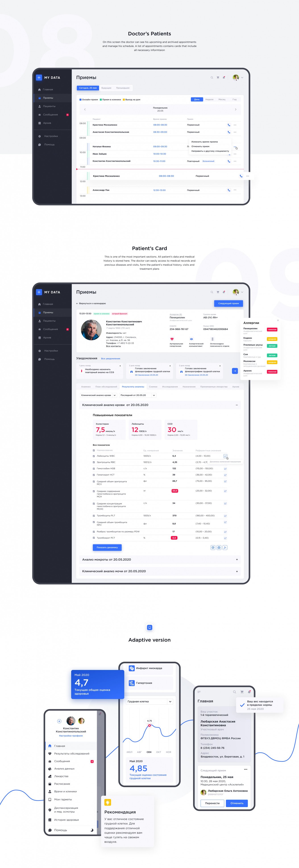The width and height of the screenshot is (299, 868).
Task: Tap the Инфаркт миокарда item icon on mobile
Action: coord(132,668)
